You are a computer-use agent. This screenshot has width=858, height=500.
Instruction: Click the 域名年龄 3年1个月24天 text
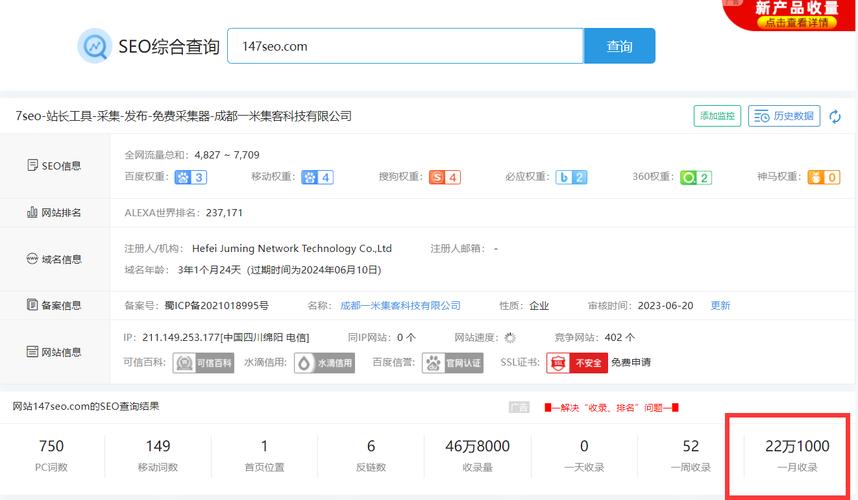pos(182,270)
